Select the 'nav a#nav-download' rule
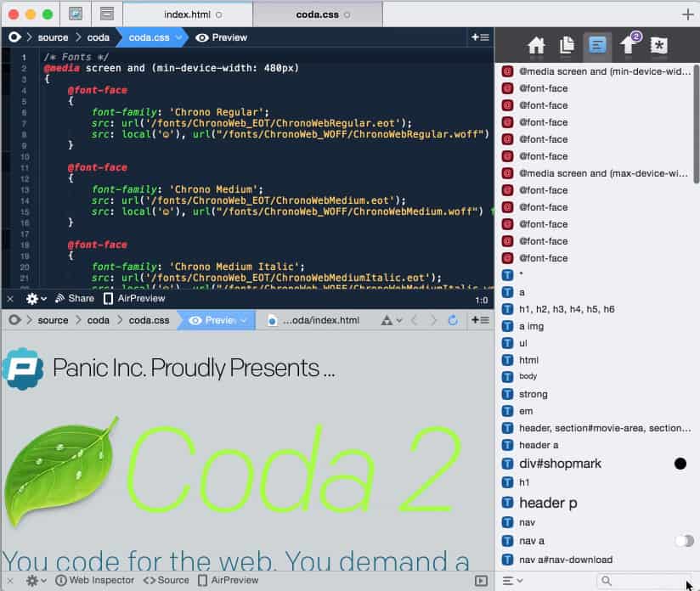The image size is (700, 591). [x=596, y=560]
